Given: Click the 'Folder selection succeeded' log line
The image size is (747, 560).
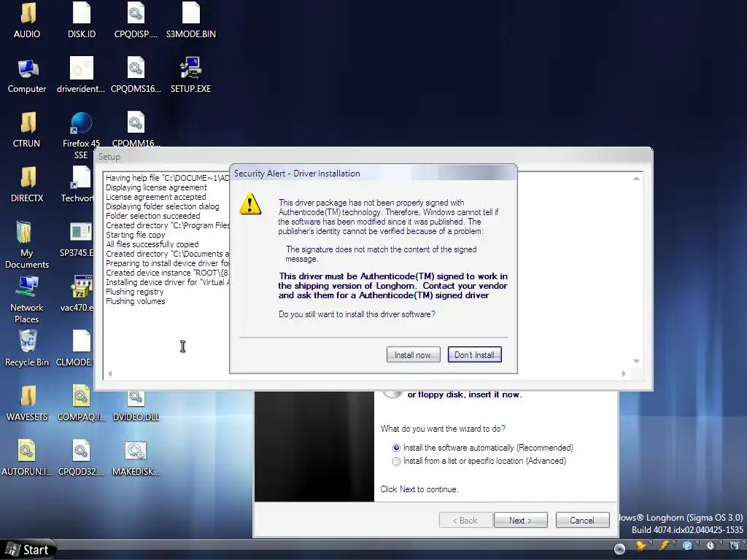Looking at the screenshot, I should (153, 216).
